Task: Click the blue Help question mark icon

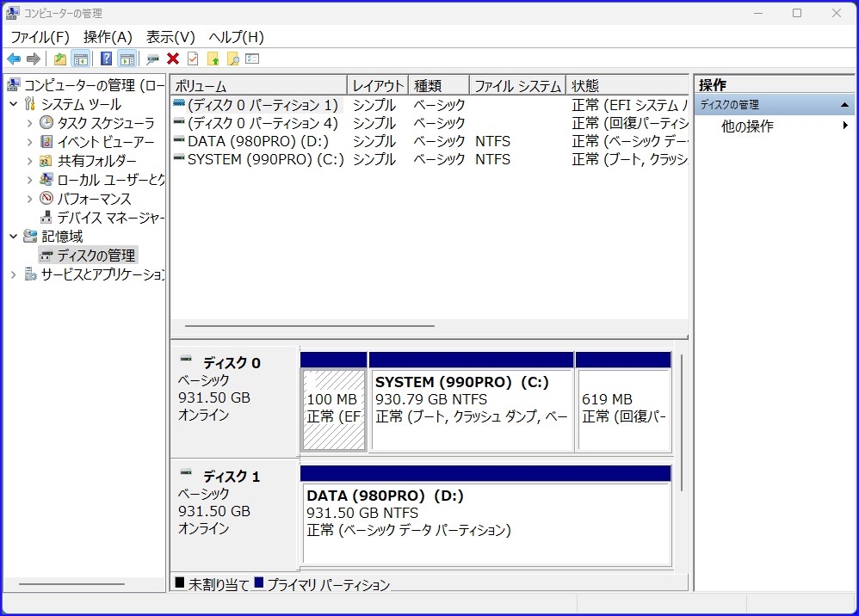Action: point(106,59)
